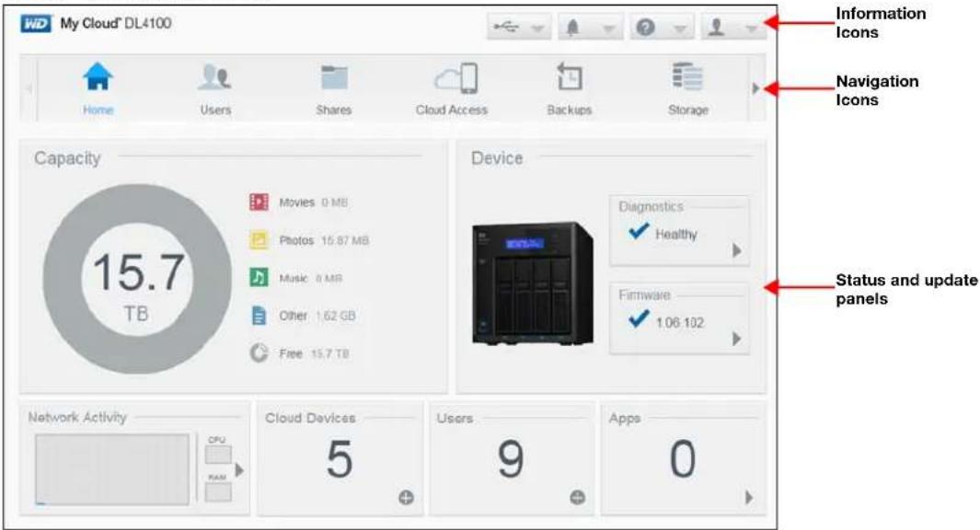Click the Firmware check mark
The width and height of the screenshot is (980, 530).
coord(638,320)
